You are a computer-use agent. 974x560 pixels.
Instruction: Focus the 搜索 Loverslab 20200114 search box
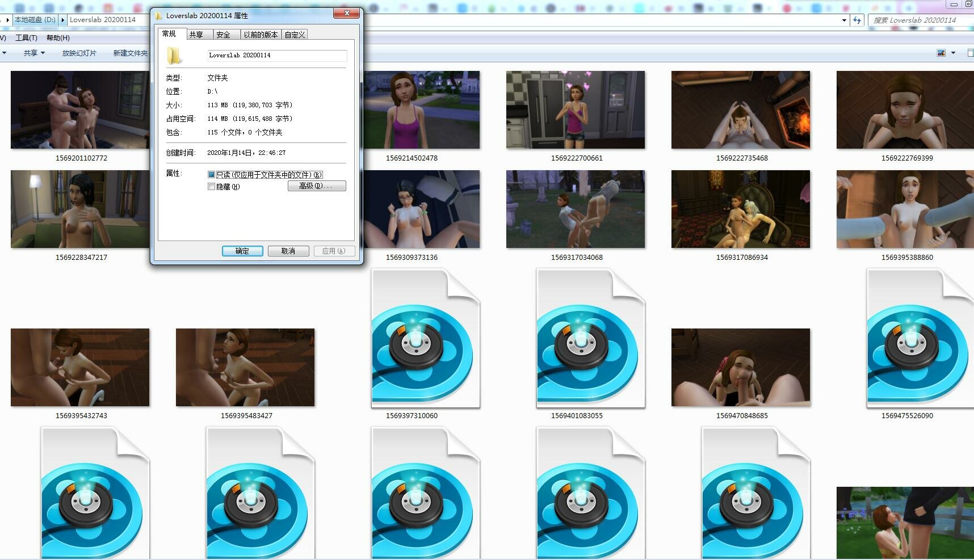(921, 20)
